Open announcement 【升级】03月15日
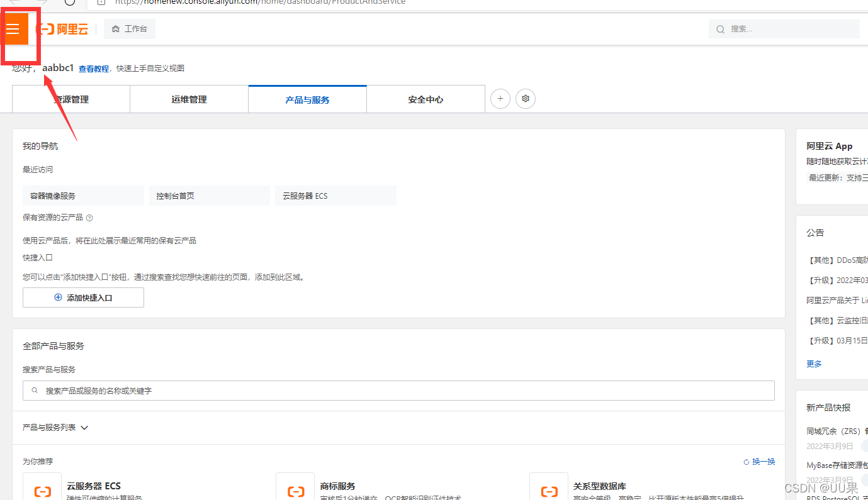The image size is (868, 500). click(837, 340)
